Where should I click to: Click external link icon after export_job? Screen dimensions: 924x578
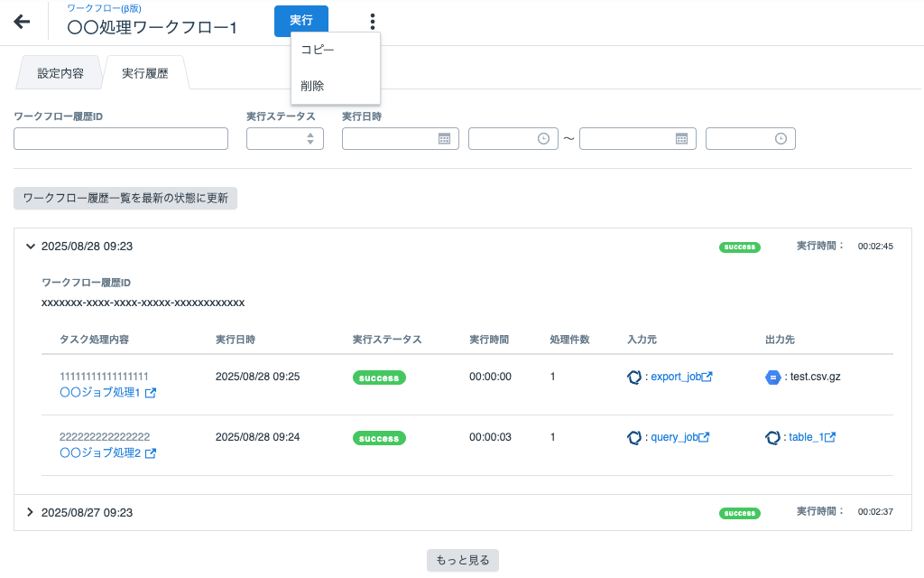tap(707, 377)
